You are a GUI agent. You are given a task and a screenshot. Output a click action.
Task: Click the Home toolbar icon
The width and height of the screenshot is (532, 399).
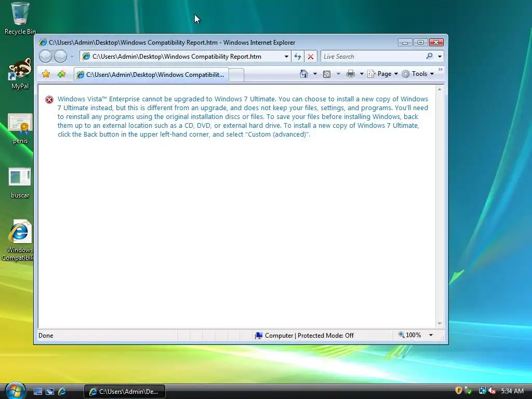[303, 74]
